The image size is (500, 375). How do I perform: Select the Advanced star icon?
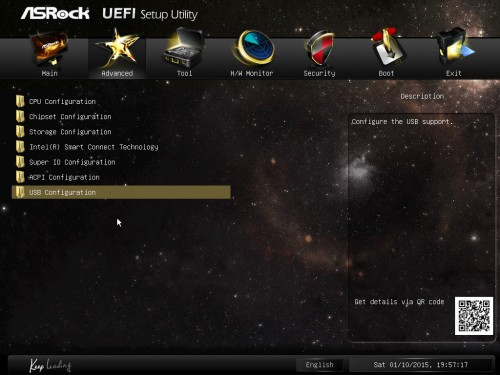[118, 49]
